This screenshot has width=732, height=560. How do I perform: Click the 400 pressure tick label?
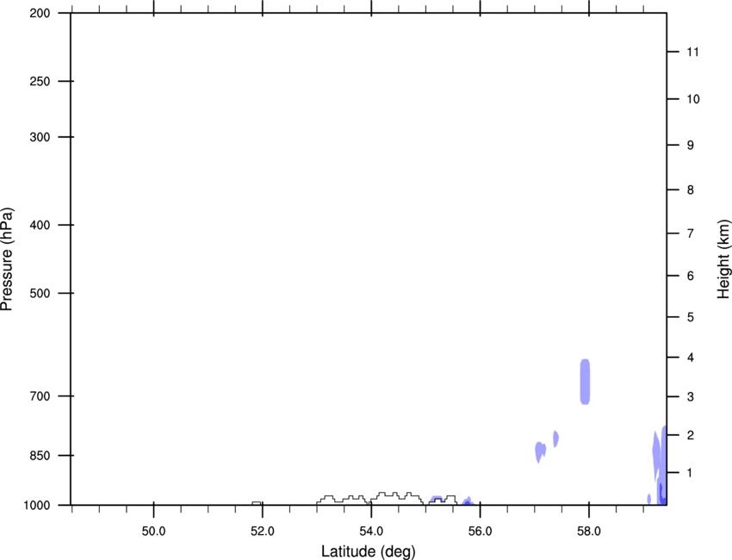coord(40,225)
